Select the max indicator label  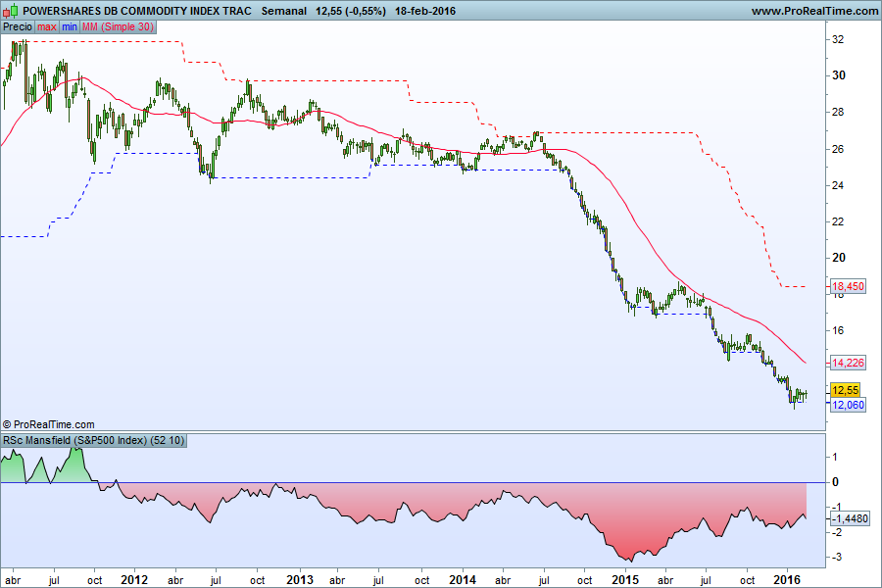click(47, 27)
